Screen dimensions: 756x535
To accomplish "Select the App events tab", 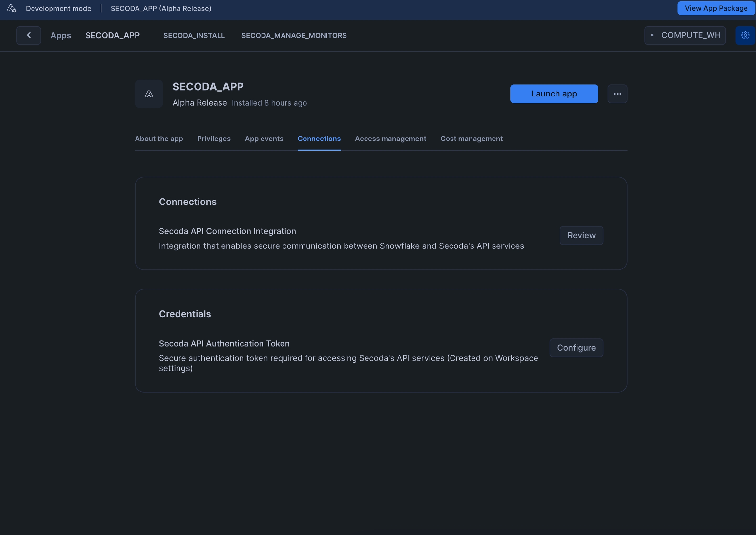I will pos(264,139).
